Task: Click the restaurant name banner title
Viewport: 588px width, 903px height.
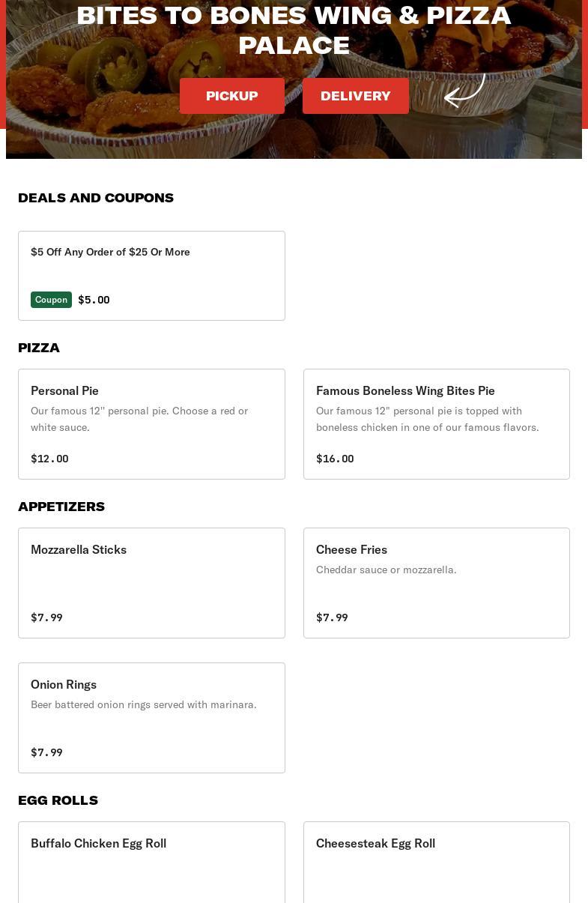Action: [x=294, y=30]
